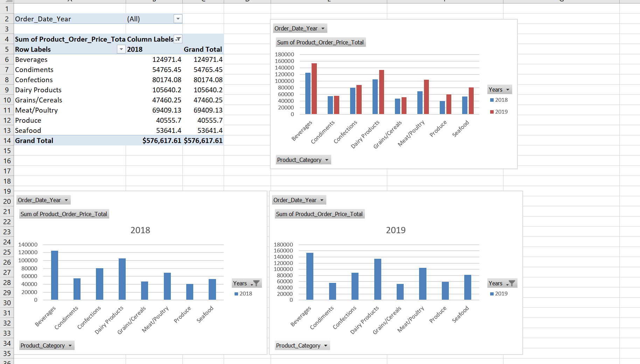This screenshot has height=364, width=640.
Task: Click Meat/Poultry bar in 2019 chart
Action: click(x=423, y=284)
